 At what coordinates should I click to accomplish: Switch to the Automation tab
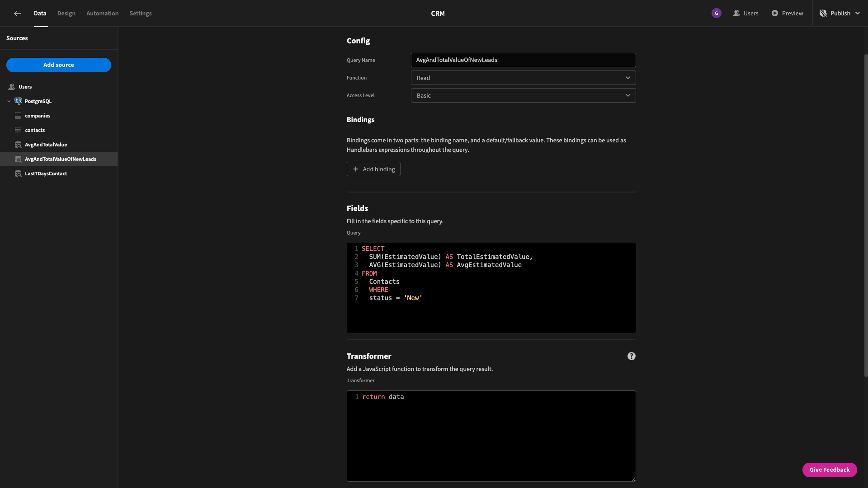[103, 14]
